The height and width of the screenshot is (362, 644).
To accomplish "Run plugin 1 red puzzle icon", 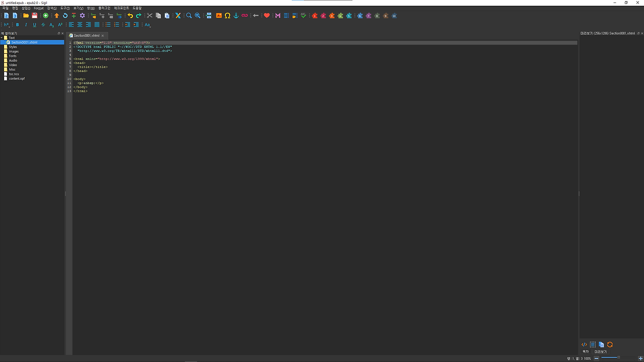I will (315, 16).
